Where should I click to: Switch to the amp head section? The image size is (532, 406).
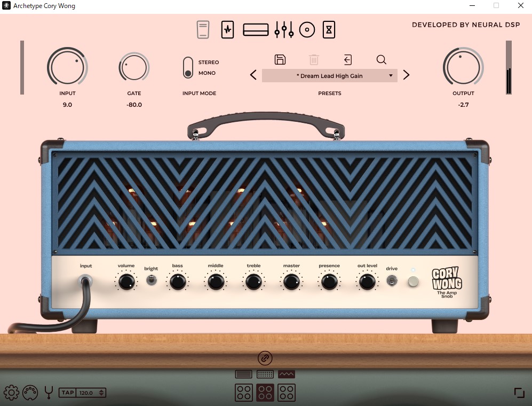point(256,29)
